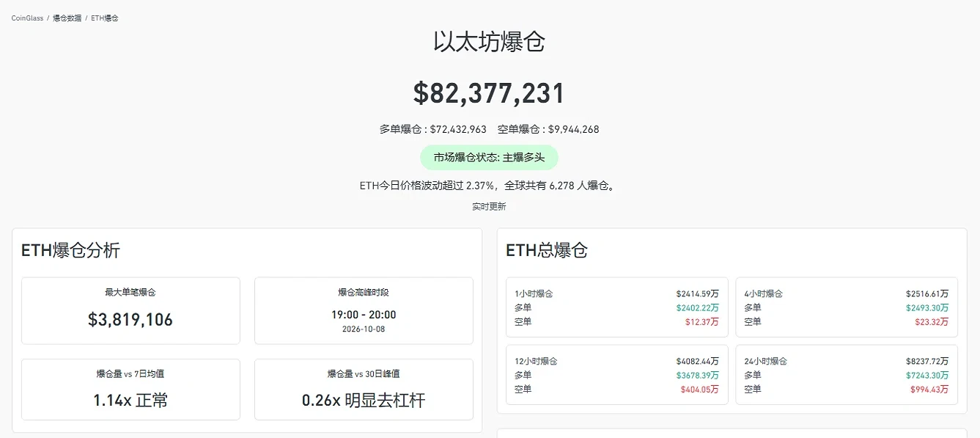
Task: Click the 市场爆仓状态: 主爆多头 badge
Action: pos(489,158)
